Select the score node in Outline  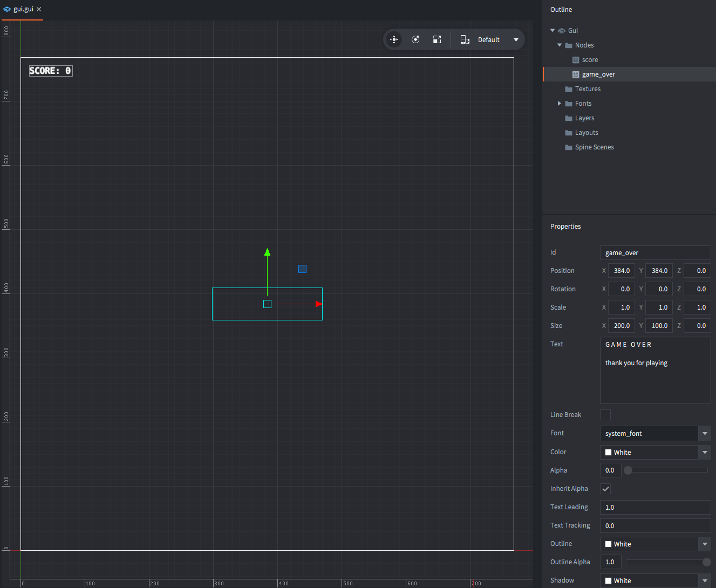click(x=590, y=60)
